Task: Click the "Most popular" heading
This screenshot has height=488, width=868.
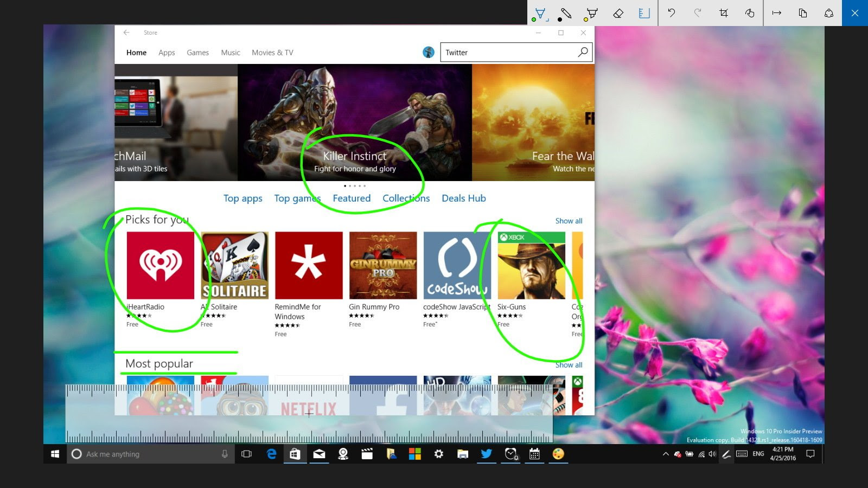Action: (x=159, y=364)
